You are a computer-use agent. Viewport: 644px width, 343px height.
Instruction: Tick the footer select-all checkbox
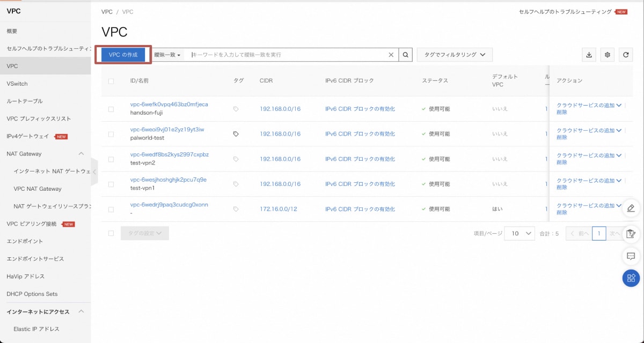111,233
